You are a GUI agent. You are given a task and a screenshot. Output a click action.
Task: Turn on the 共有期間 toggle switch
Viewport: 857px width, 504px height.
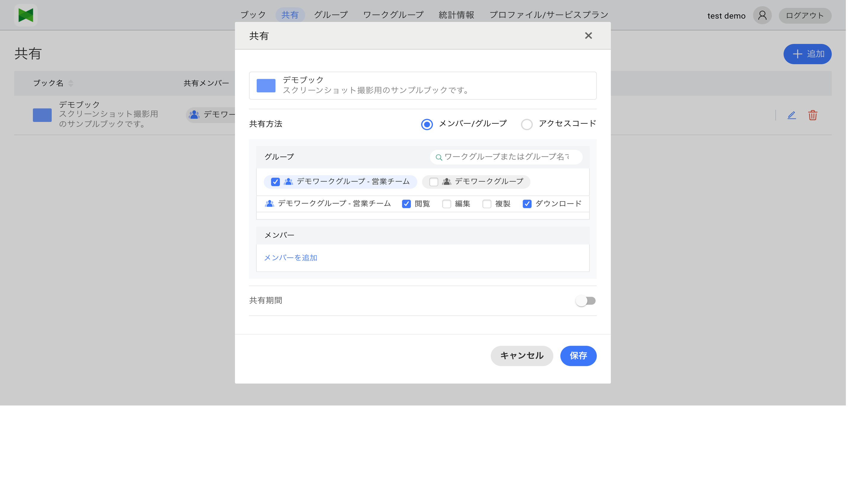[x=585, y=301]
